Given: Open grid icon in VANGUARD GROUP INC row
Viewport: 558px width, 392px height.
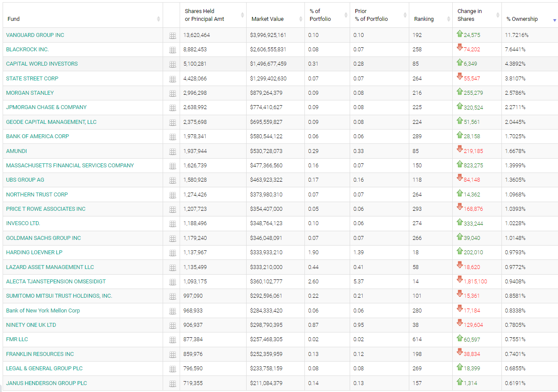Looking at the screenshot, I should click(172, 36).
